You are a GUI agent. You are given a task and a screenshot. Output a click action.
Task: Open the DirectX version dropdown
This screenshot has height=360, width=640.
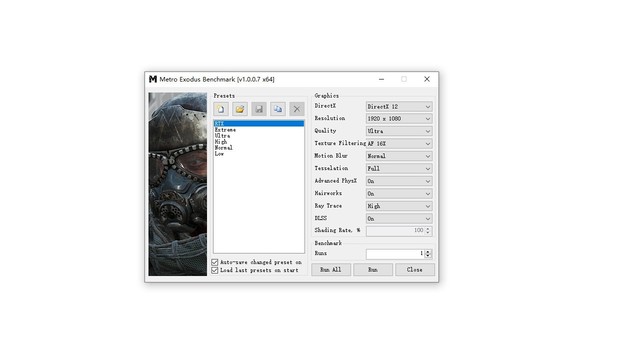tap(399, 107)
